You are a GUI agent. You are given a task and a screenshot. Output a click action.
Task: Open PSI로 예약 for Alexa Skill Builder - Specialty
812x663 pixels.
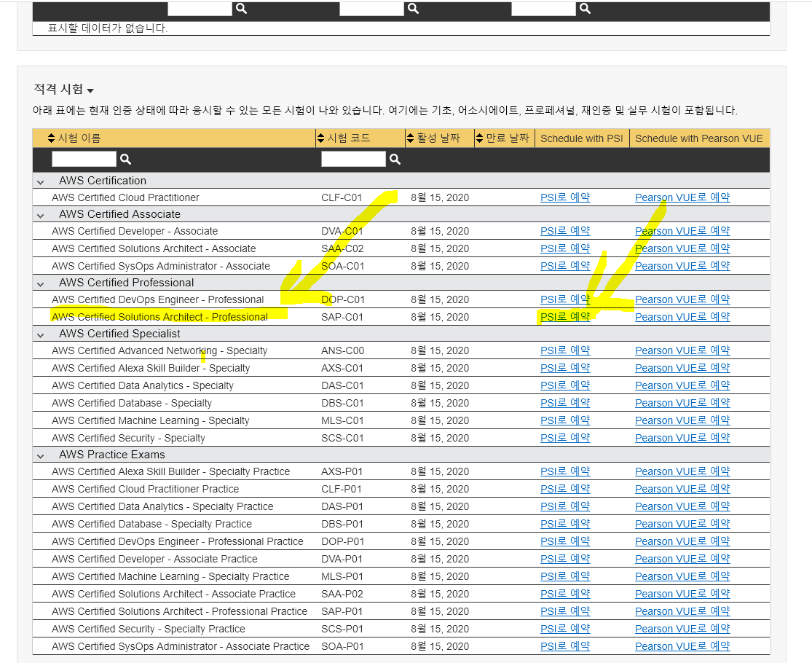point(565,368)
